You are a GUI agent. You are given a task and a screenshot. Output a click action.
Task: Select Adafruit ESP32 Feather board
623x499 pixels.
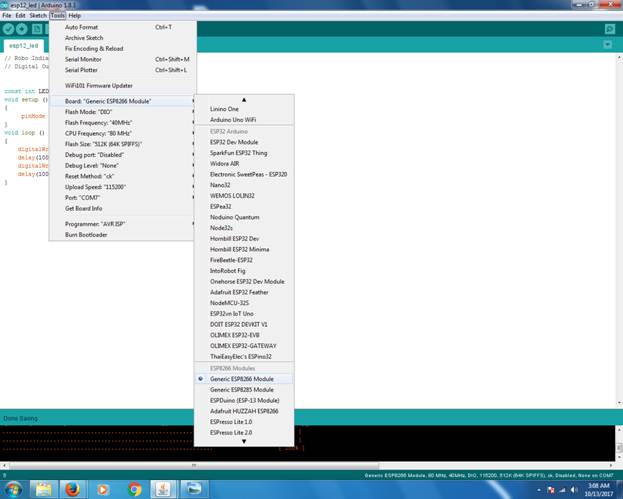click(244, 292)
